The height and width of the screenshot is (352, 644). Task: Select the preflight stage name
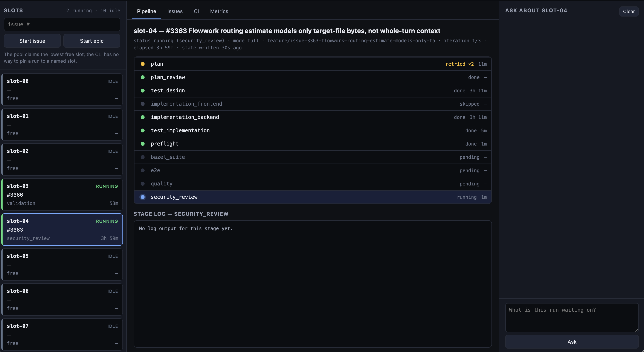[165, 144]
